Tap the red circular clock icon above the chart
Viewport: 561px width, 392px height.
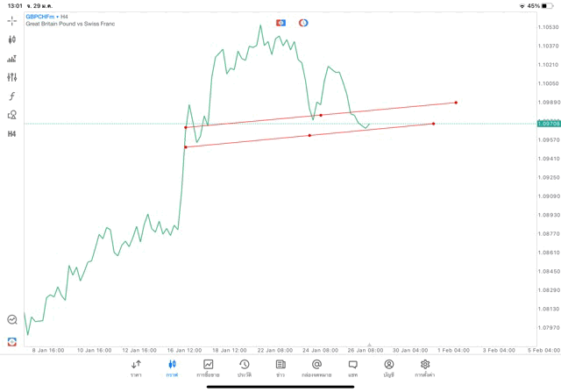pyautogui.click(x=303, y=23)
